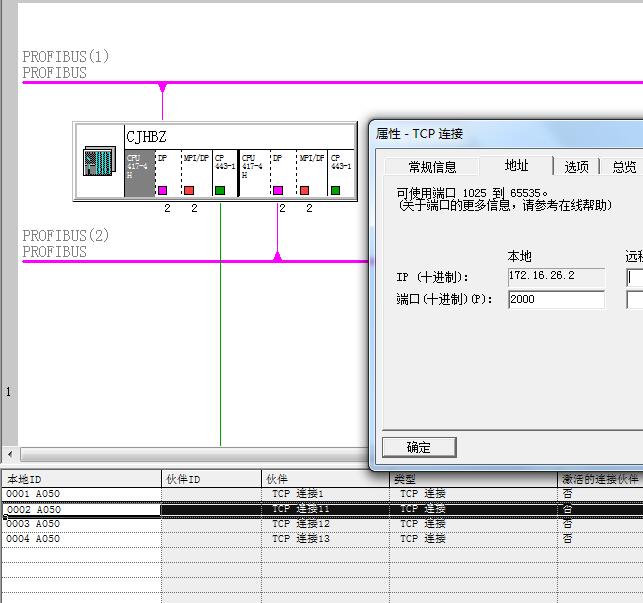Click green interface square of second CP 443-1

pos(335,190)
